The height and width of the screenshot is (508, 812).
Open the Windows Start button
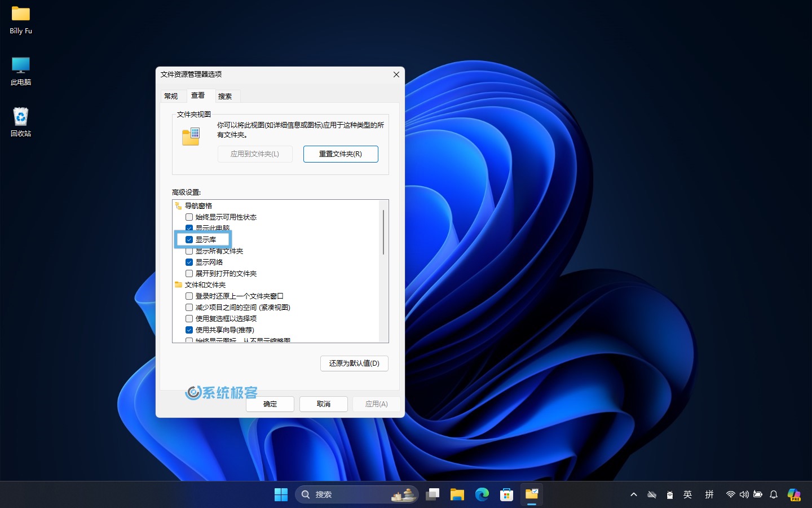point(281,494)
